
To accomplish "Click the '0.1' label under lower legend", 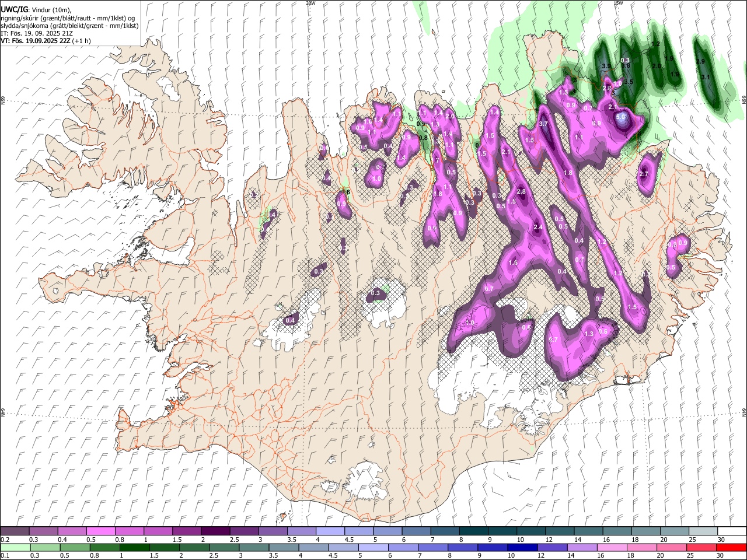I will tap(4, 556).
